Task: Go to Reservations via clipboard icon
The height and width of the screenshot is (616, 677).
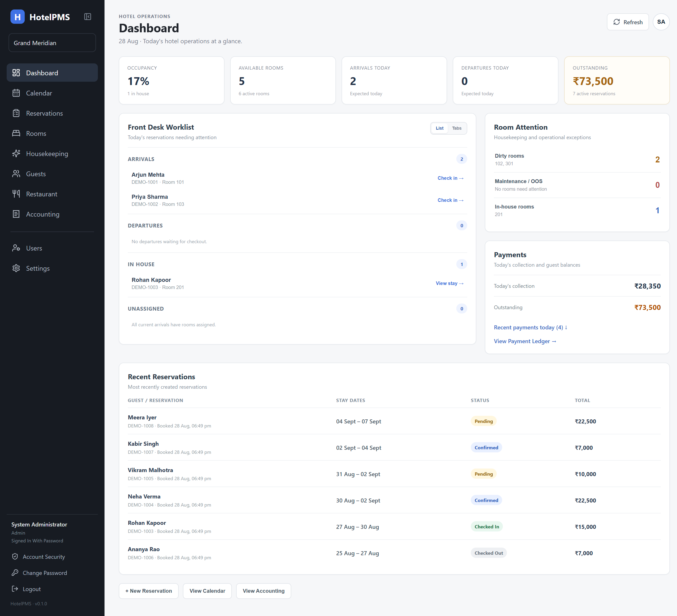Action: point(16,113)
